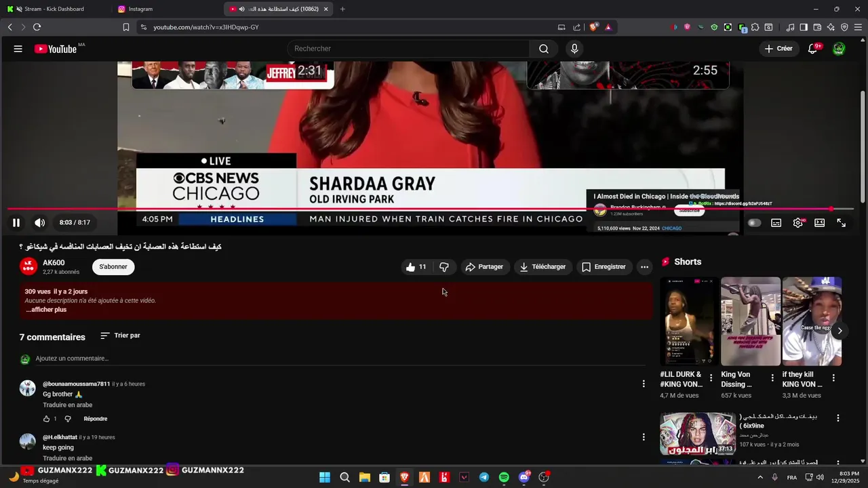Toggle the autoplay switch in player
This screenshot has width=868, height=488.
(754, 223)
